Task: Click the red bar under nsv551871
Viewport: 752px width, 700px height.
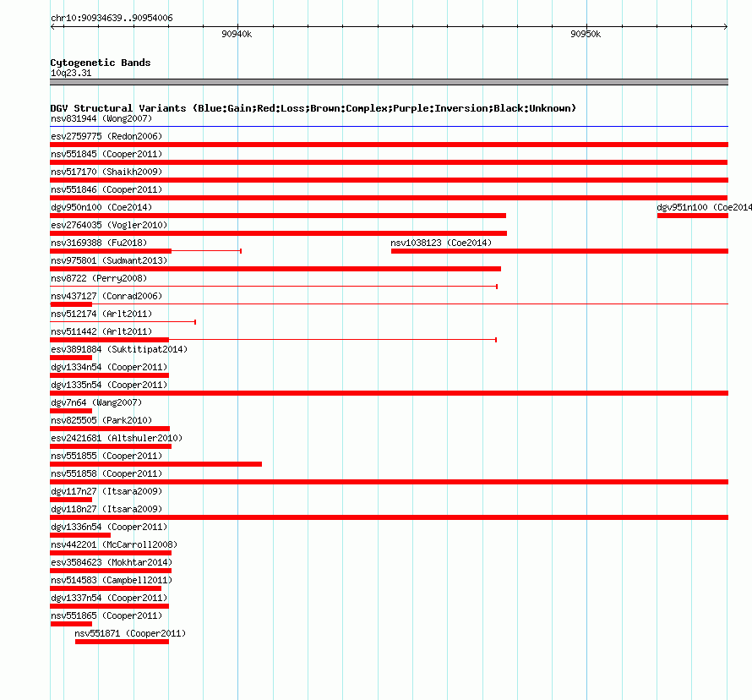Action: [x=122, y=642]
